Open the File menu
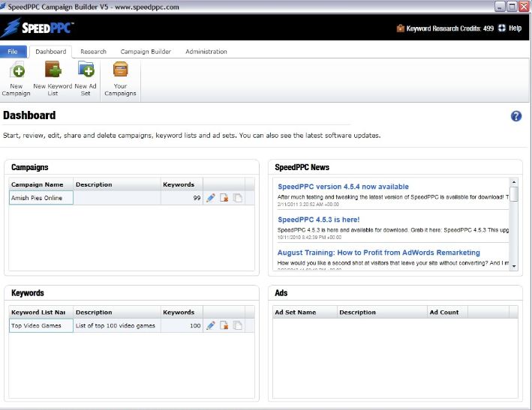This screenshot has height=410, width=532. (13, 52)
